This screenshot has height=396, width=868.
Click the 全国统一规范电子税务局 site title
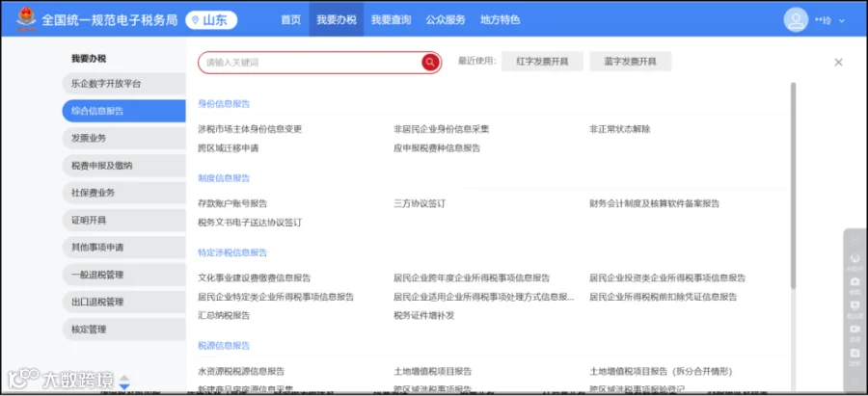[x=110, y=20]
